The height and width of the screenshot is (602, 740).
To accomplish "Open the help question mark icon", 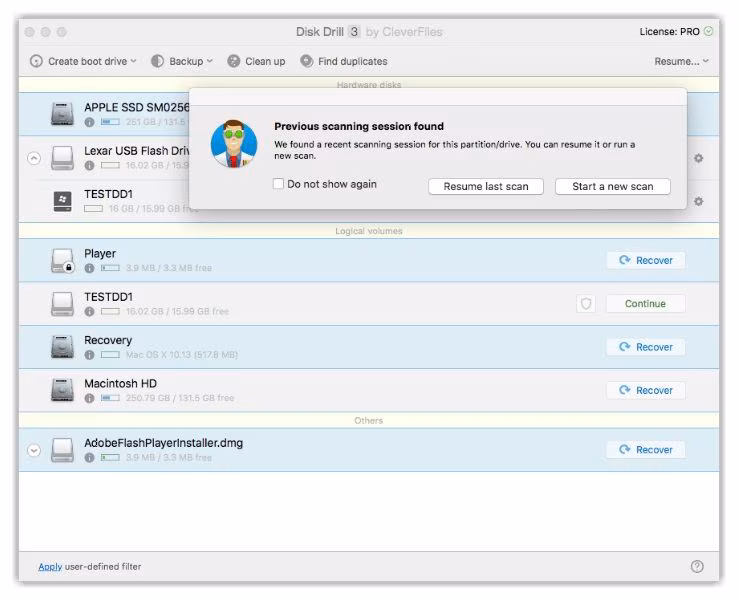I will (697, 567).
